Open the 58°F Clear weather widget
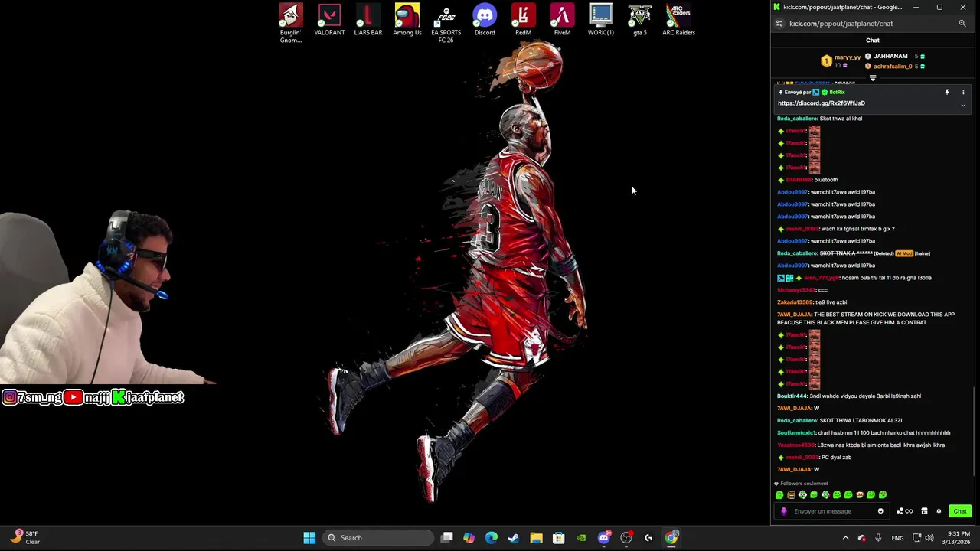This screenshot has height=551, width=980. coord(26,538)
